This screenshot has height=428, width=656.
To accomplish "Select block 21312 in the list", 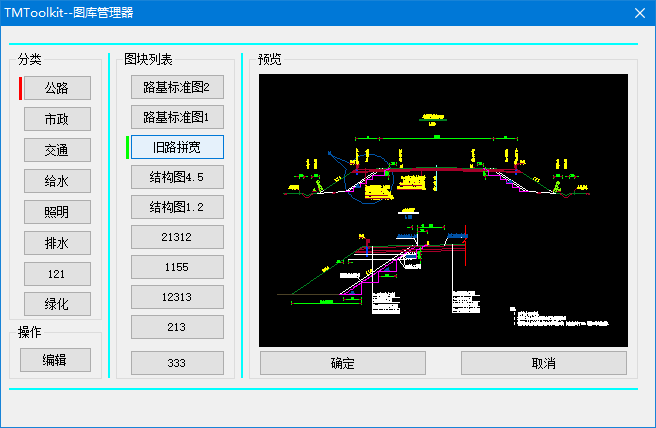I will pos(177,237).
